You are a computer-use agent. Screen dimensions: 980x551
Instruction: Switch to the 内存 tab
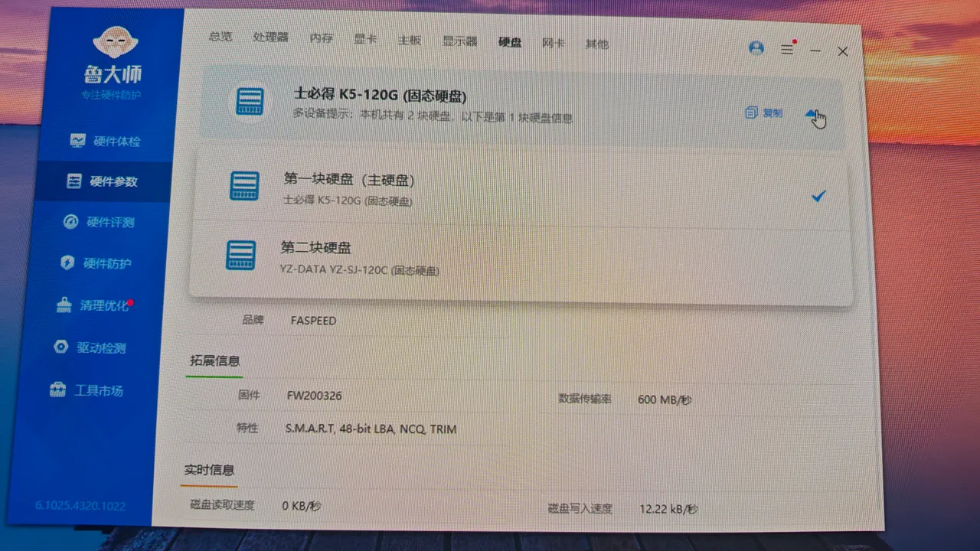tap(321, 39)
